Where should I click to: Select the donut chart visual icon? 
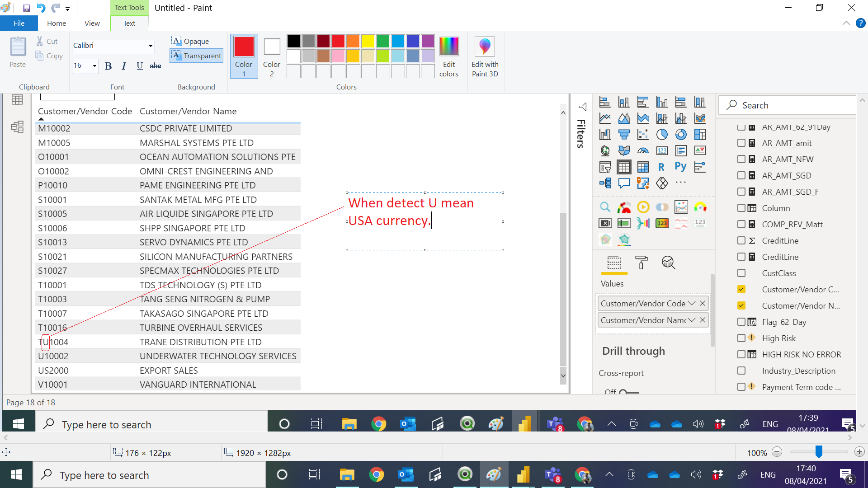(x=681, y=135)
